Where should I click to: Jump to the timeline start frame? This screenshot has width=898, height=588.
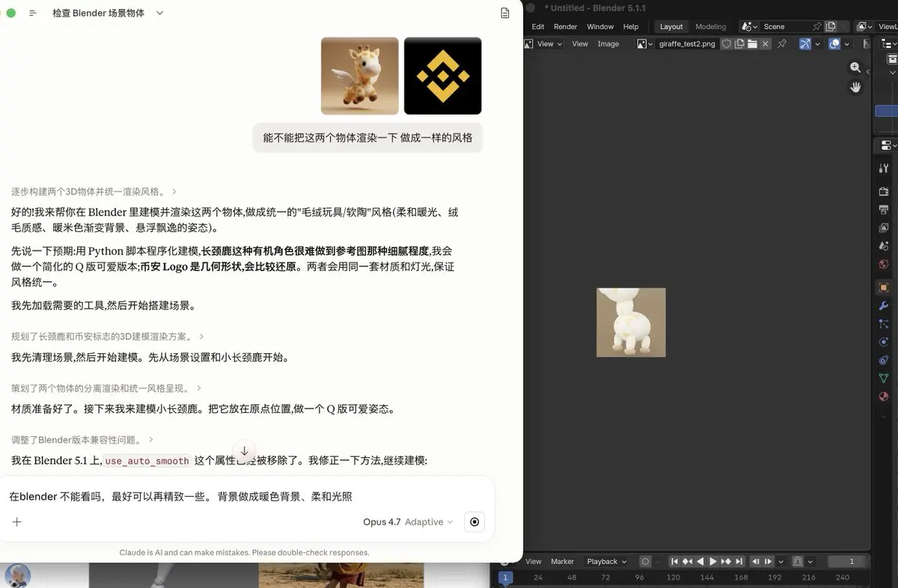coord(674,562)
